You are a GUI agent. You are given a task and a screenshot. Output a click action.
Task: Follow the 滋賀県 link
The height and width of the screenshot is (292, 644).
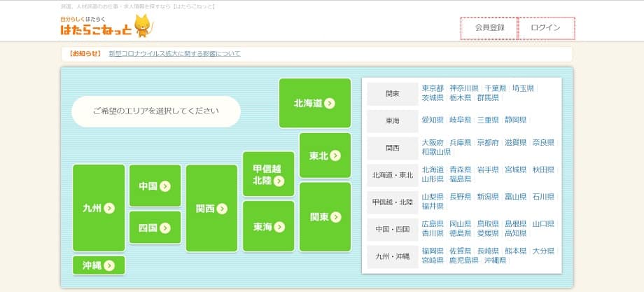coord(516,143)
